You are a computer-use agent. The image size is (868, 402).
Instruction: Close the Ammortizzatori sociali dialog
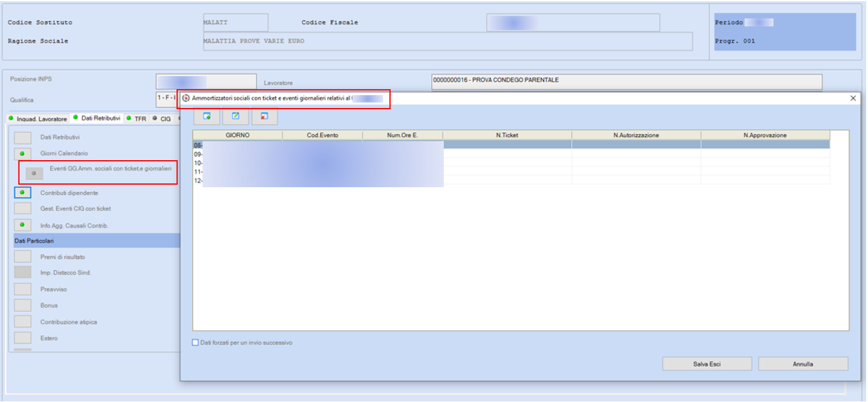(x=853, y=98)
